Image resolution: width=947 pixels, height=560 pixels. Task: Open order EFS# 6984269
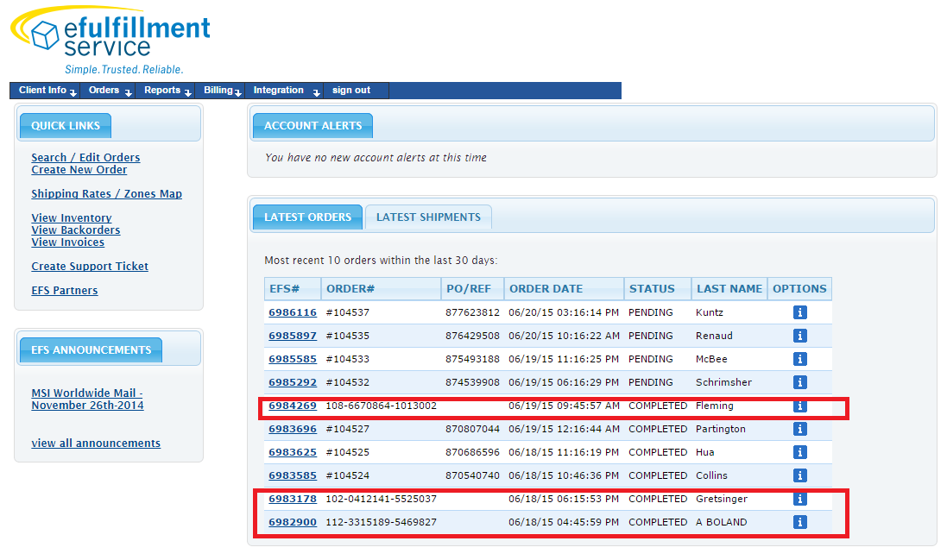click(x=293, y=406)
